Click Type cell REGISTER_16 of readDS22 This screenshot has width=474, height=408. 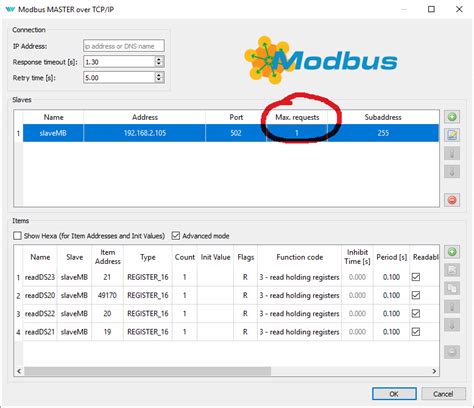point(148,314)
